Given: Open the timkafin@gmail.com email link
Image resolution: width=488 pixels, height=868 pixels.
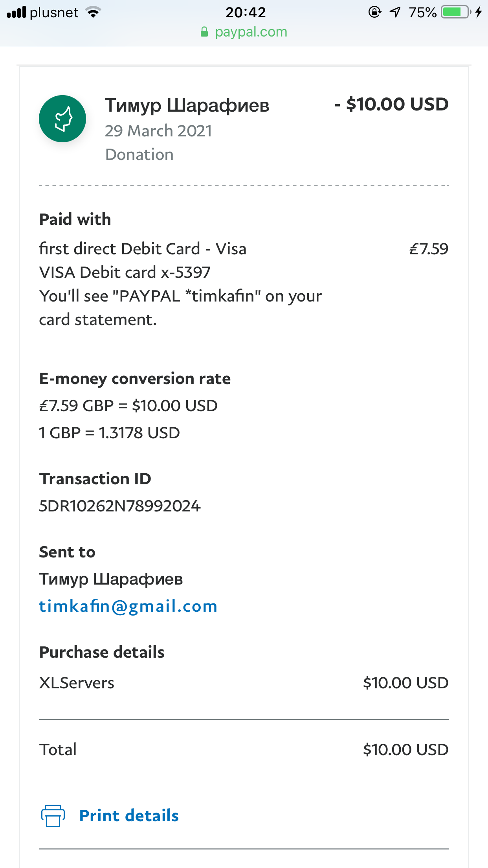Looking at the screenshot, I should point(128,606).
